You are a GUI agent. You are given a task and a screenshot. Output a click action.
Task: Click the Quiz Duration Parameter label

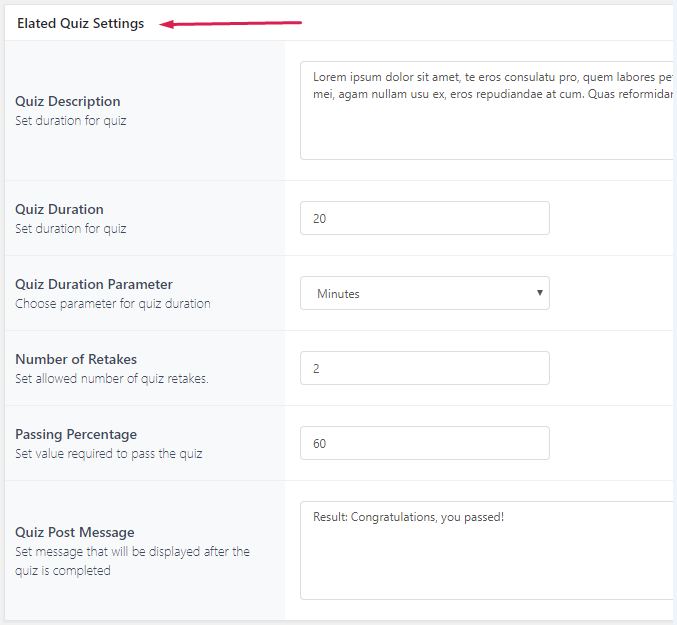point(94,284)
